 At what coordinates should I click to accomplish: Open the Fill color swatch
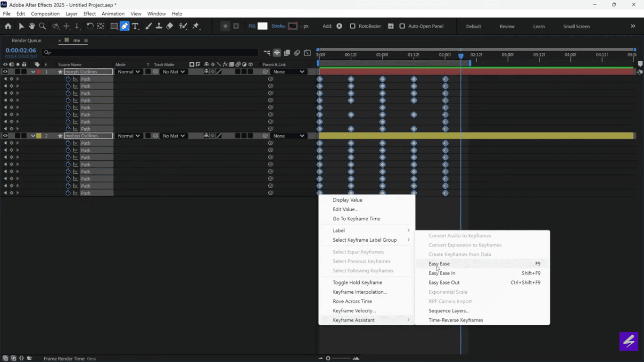tap(263, 26)
